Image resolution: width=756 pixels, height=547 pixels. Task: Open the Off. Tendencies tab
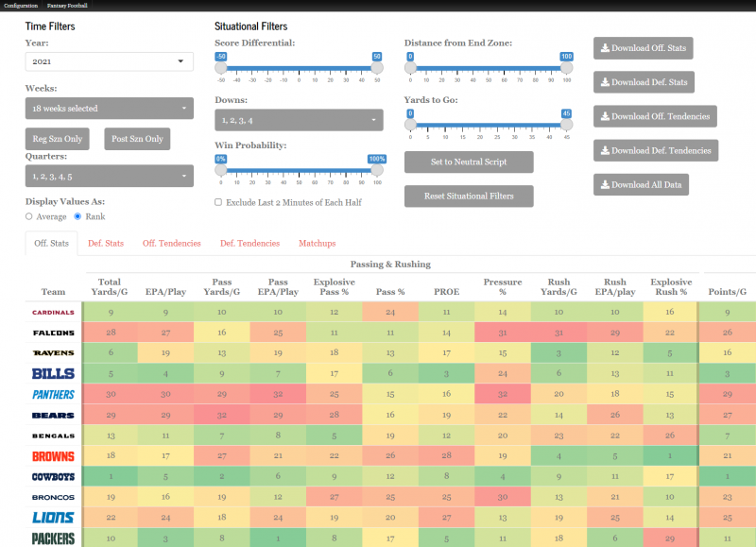click(172, 244)
